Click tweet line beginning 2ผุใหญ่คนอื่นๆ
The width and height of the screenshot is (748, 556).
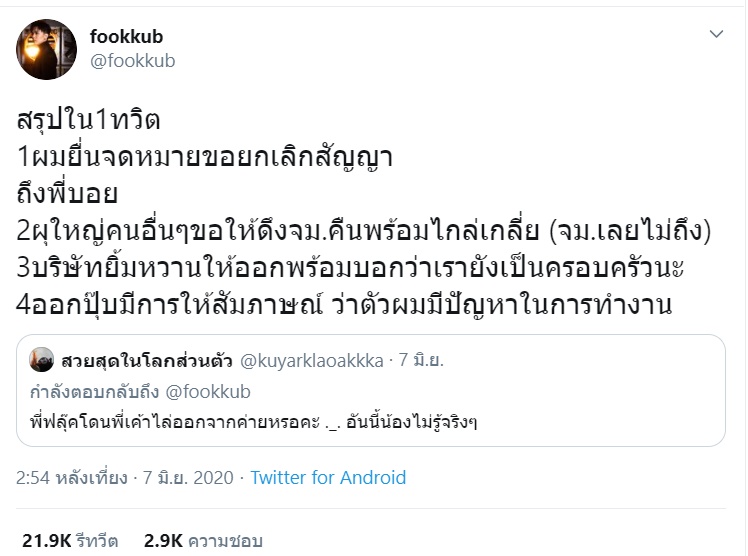pyautogui.click(x=363, y=232)
